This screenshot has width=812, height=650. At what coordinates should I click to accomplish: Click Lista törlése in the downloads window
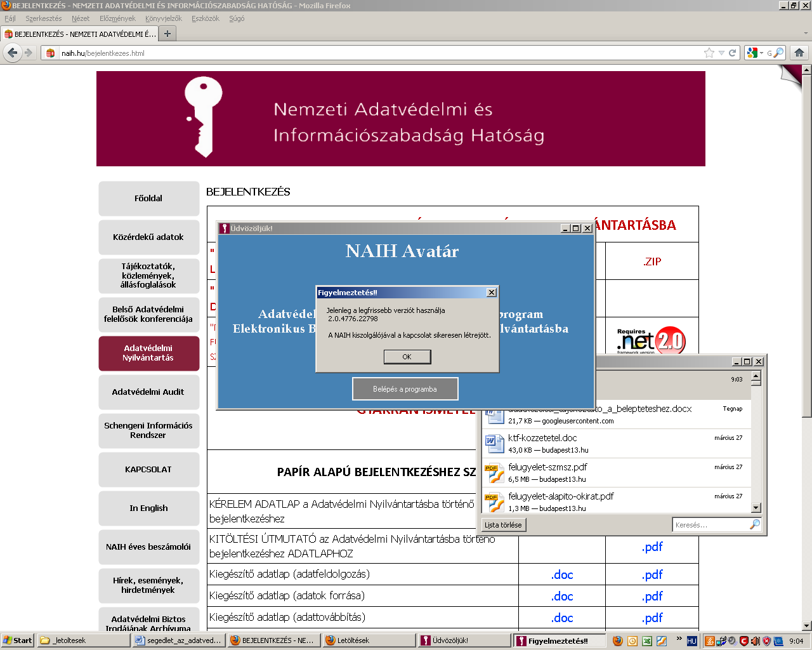point(503,525)
